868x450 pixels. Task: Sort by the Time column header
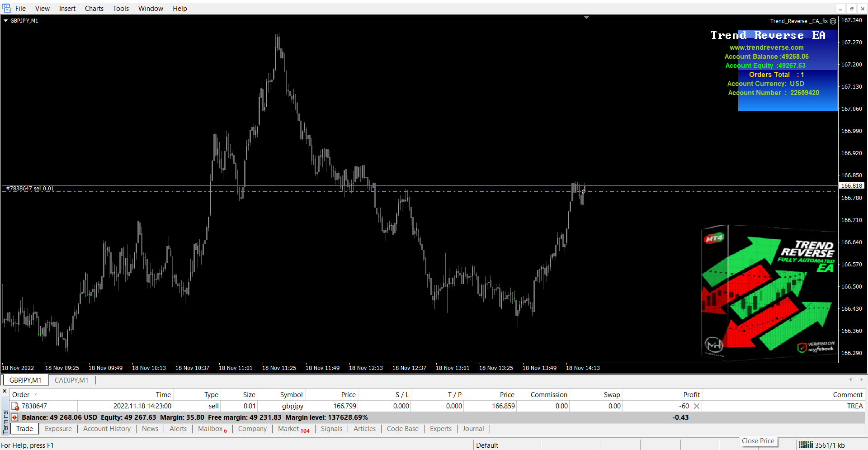click(126, 395)
